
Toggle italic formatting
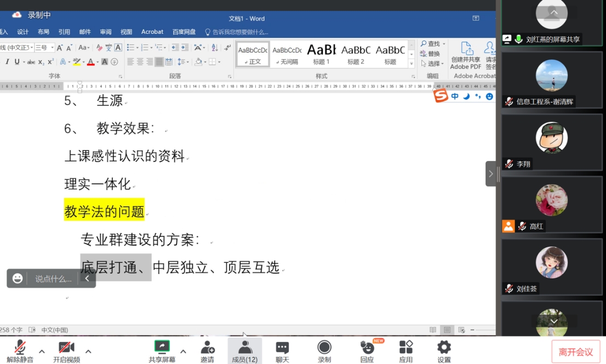tap(7, 62)
